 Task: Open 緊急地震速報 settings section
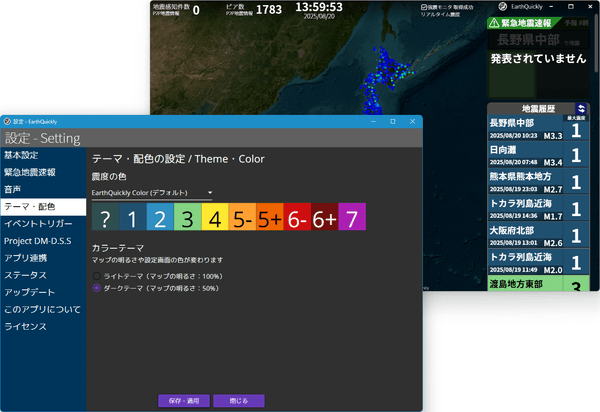click(43, 173)
